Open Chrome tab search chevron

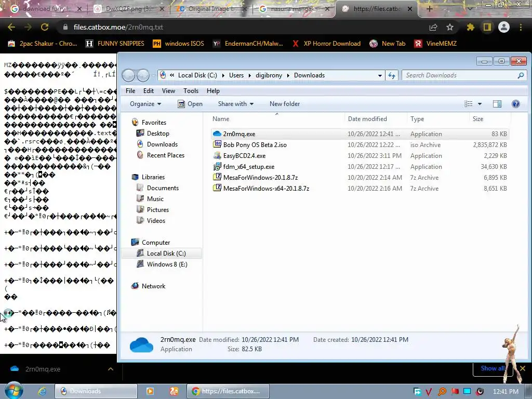tap(470, 9)
